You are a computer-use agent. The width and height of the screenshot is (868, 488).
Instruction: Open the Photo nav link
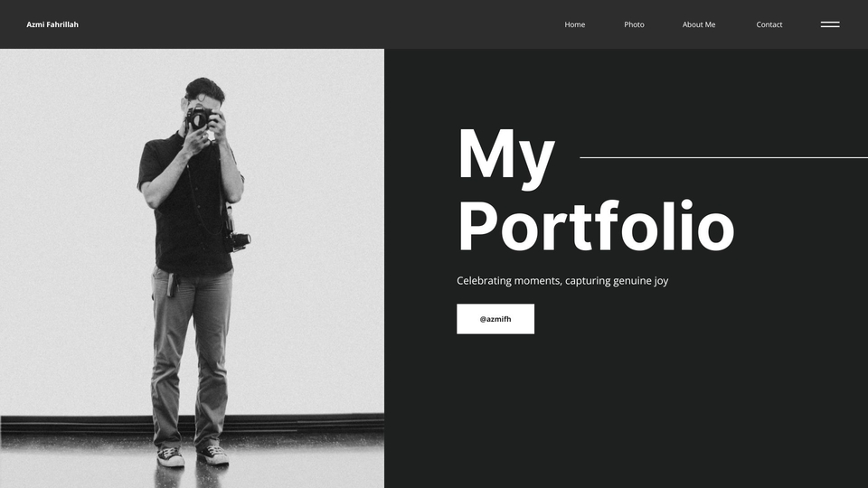tap(634, 24)
